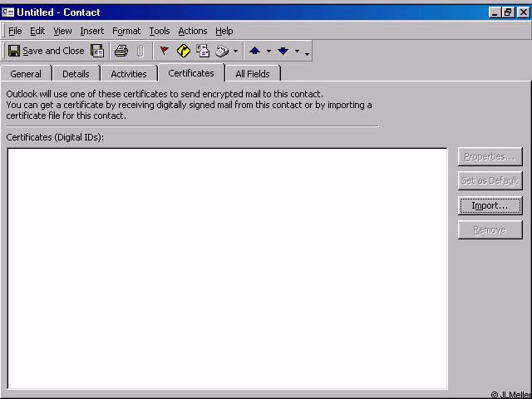Switch to the Activities tab
This screenshot has height=399, width=532.
pos(129,74)
